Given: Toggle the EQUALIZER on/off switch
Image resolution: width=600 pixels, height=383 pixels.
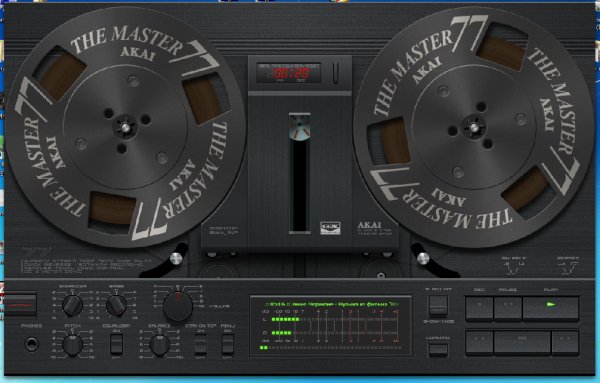Looking at the screenshot, I should (x=116, y=343).
